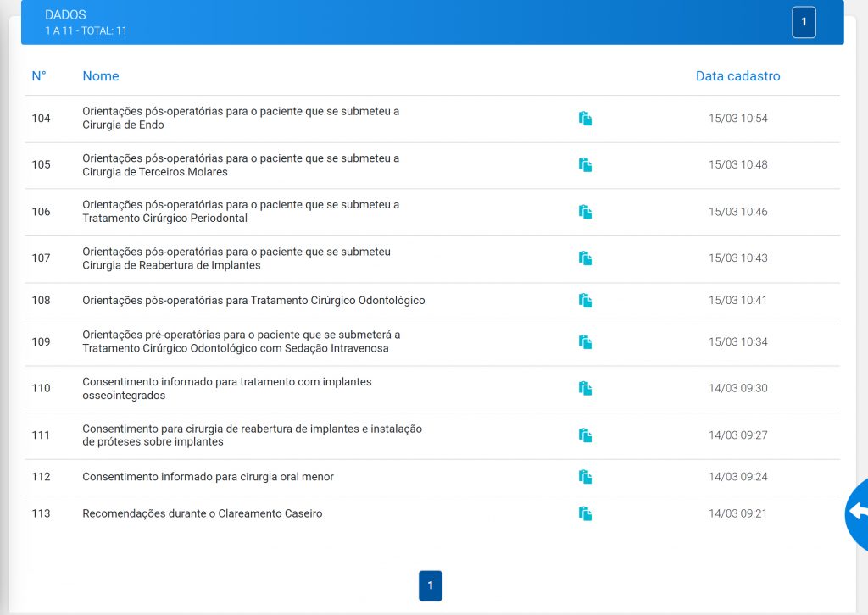
Task: Click date cell 15/03 10:46
Action: (x=738, y=212)
